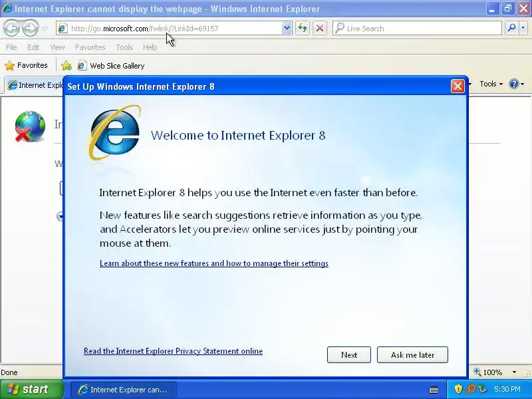Viewport: 532px width, 399px height.
Task: Open the Help menu
Action: pyautogui.click(x=150, y=47)
